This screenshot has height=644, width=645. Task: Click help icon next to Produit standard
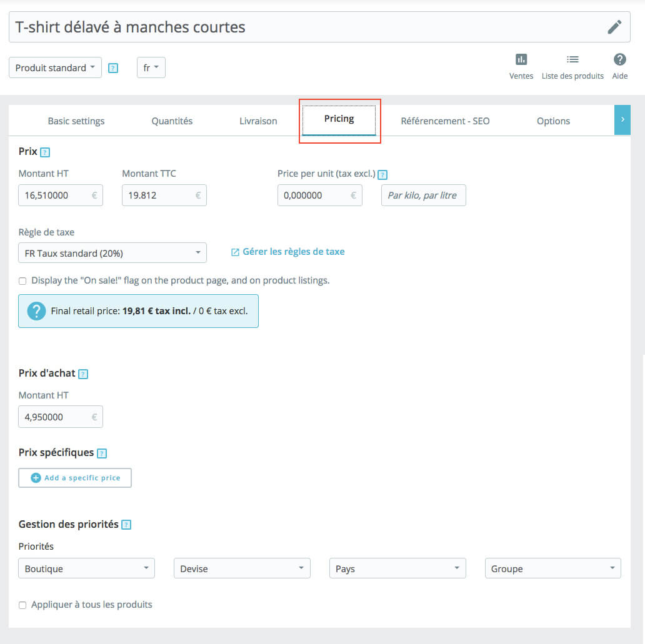(113, 68)
